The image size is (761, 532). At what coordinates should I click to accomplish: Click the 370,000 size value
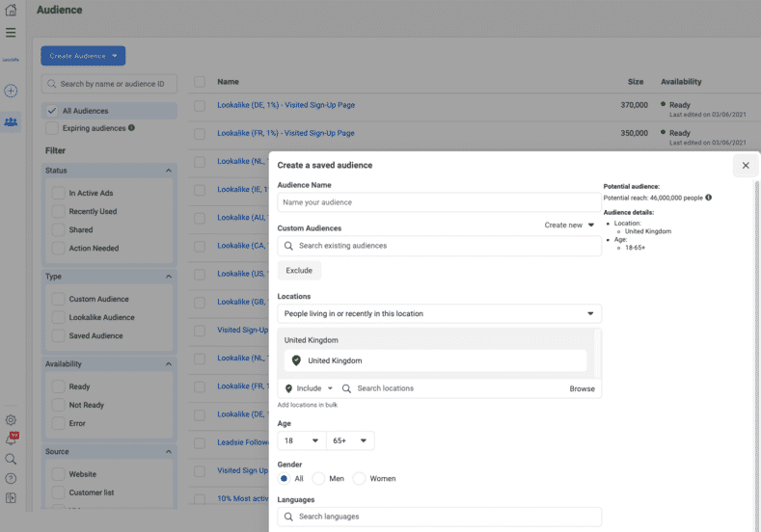(x=634, y=105)
